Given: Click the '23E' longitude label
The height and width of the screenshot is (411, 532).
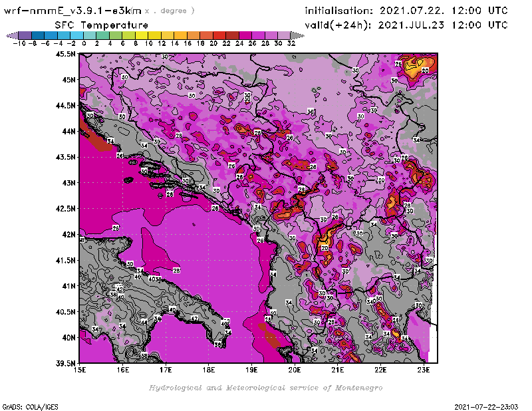Looking at the screenshot, I should [424, 370].
